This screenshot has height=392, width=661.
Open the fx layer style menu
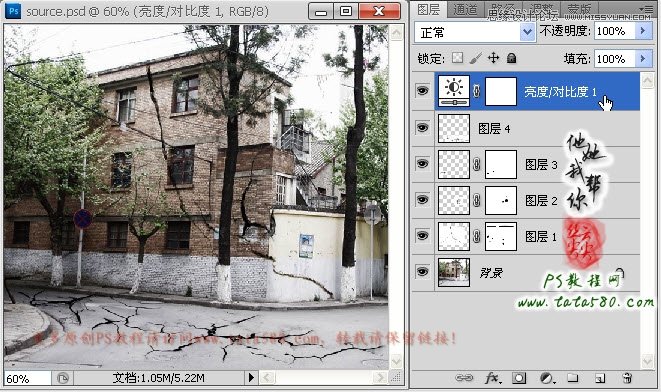point(492,378)
